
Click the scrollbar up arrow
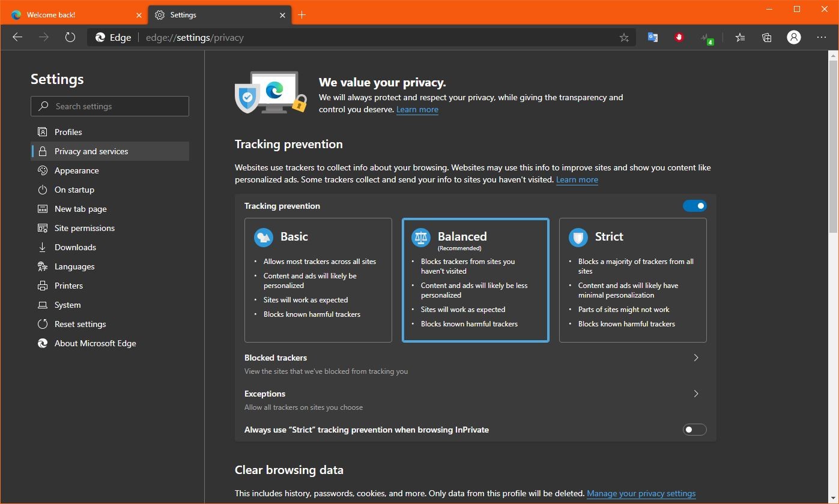(834, 55)
